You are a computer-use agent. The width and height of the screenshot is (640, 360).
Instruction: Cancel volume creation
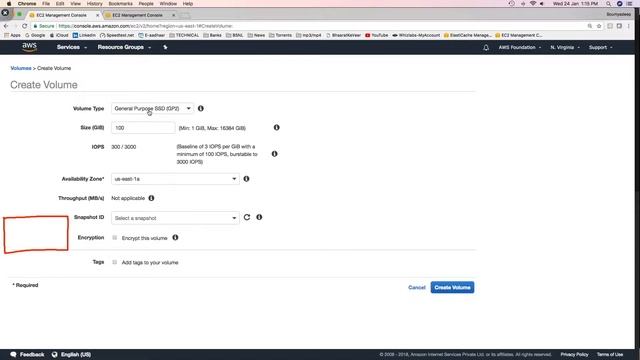[417, 287]
